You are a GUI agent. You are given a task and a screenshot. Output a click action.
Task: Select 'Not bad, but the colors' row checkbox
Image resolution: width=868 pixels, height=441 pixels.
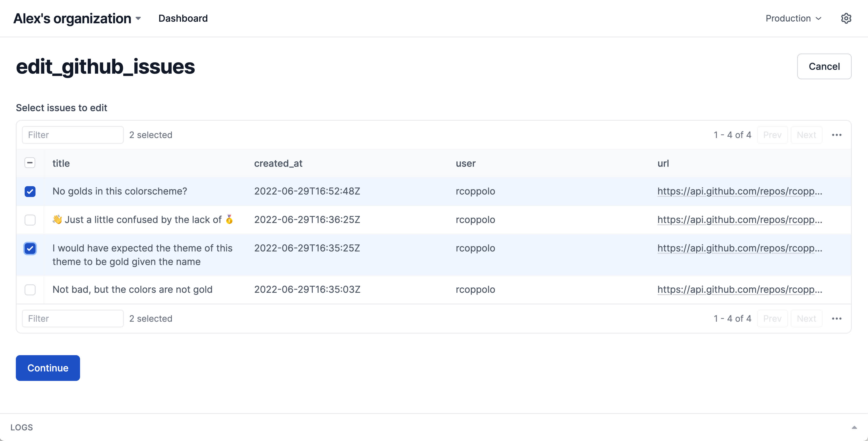tap(30, 289)
